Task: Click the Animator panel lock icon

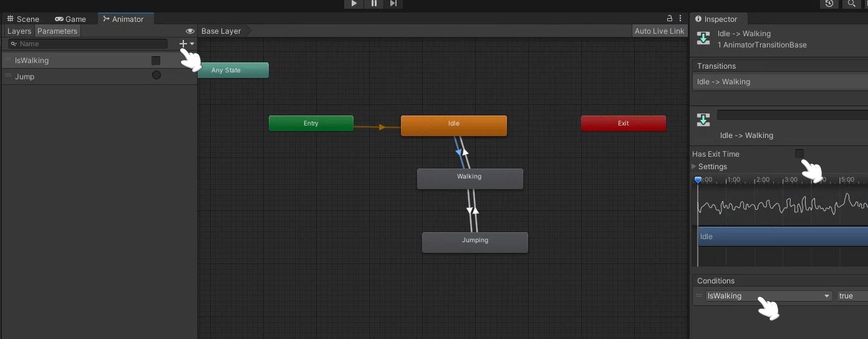Action: [x=670, y=19]
